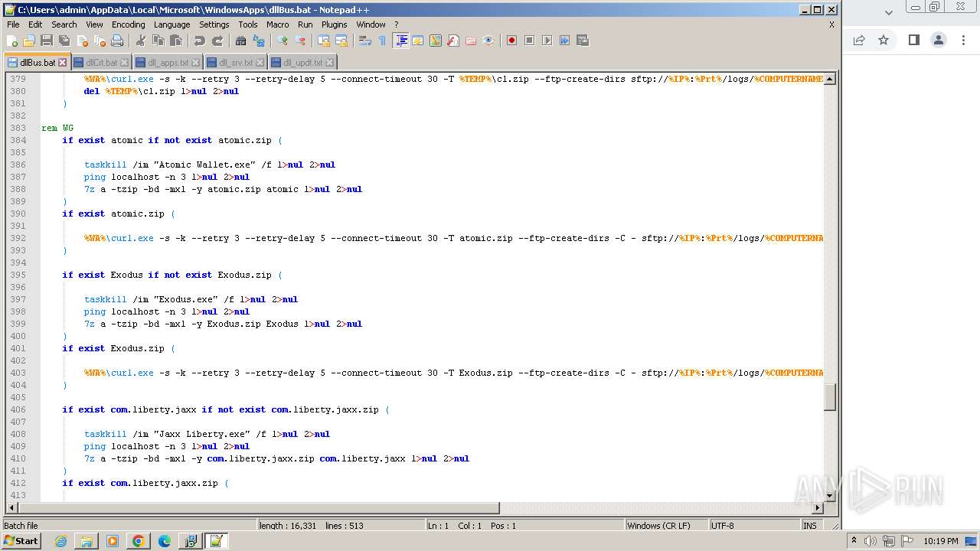Toggle synchronized horizontal scrolling icon
This screenshot has height=551, width=980.
[341, 41]
